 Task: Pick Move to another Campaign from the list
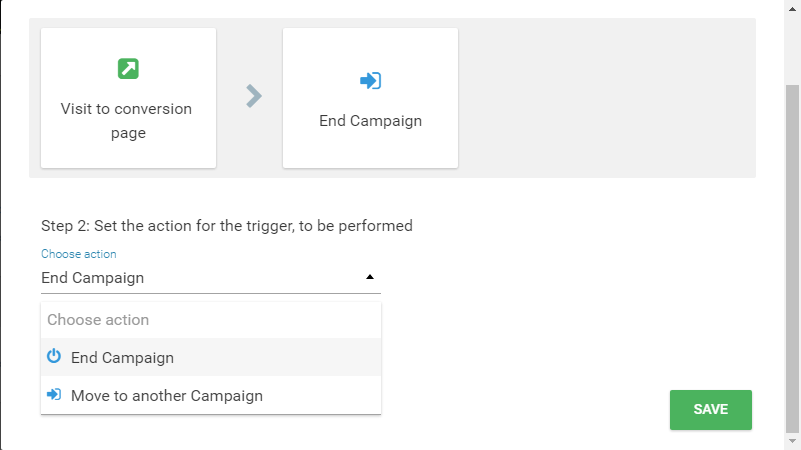pyautogui.click(x=211, y=395)
